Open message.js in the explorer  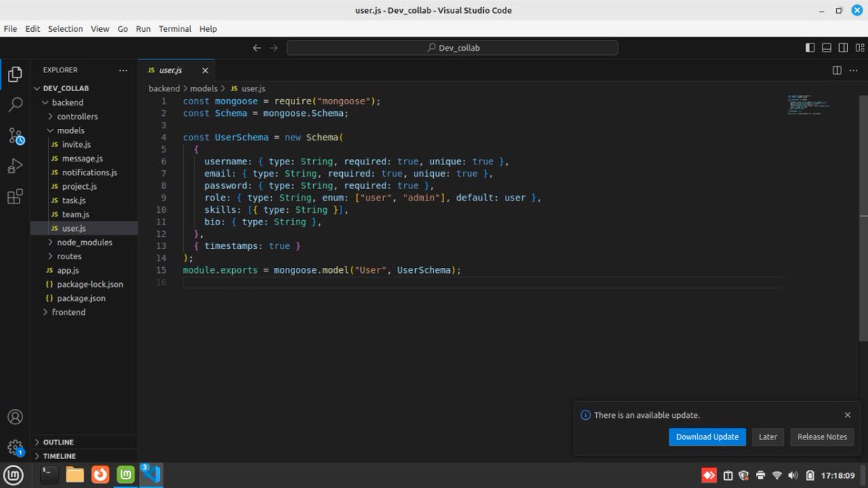click(84, 159)
